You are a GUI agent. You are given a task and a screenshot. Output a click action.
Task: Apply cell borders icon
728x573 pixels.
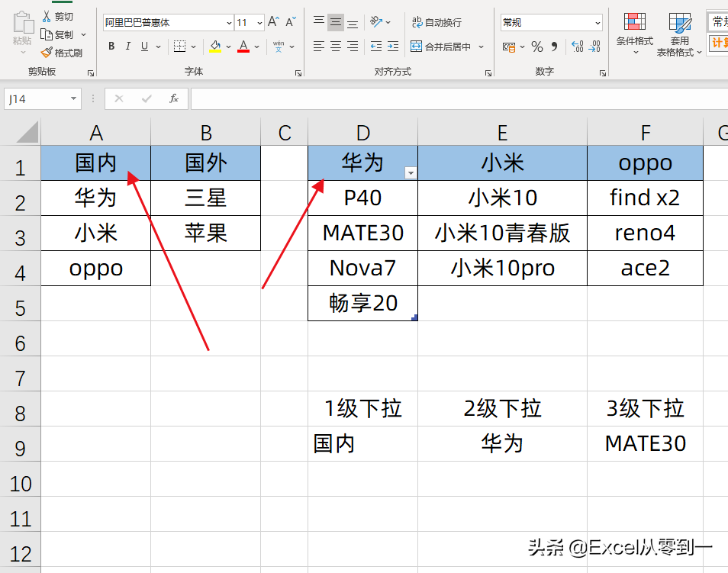pyautogui.click(x=179, y=46)
